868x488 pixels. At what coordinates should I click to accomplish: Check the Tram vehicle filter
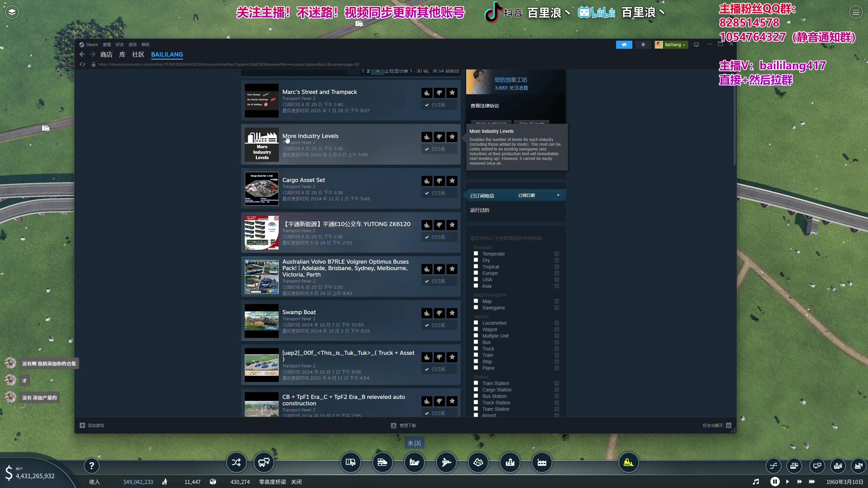[476, 355]
